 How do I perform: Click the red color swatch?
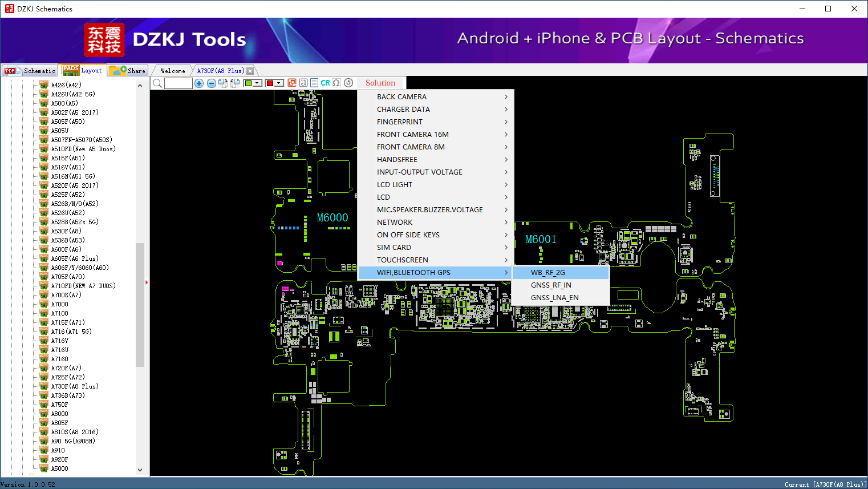click(x=270, y=83)
